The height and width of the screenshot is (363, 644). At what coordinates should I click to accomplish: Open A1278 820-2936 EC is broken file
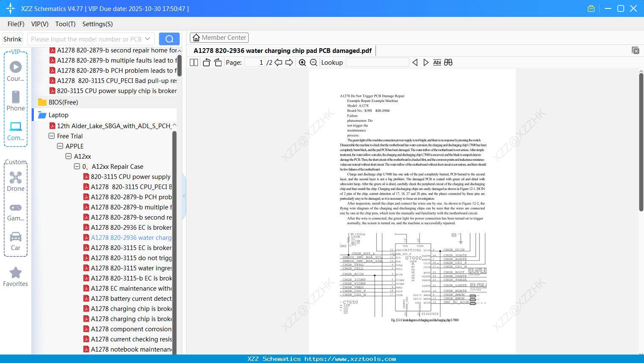[127, 228]
